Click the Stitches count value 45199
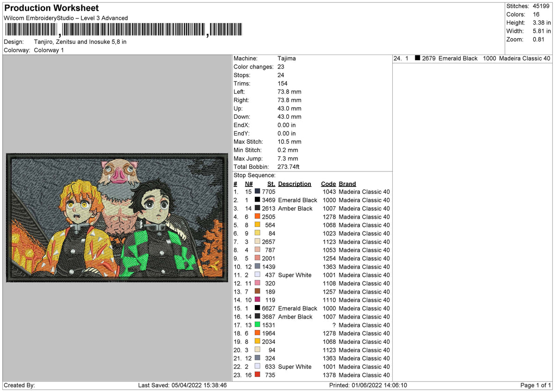The height and width of the screenshot is (392, 555). pyautogui.click(x=542, y=6)
